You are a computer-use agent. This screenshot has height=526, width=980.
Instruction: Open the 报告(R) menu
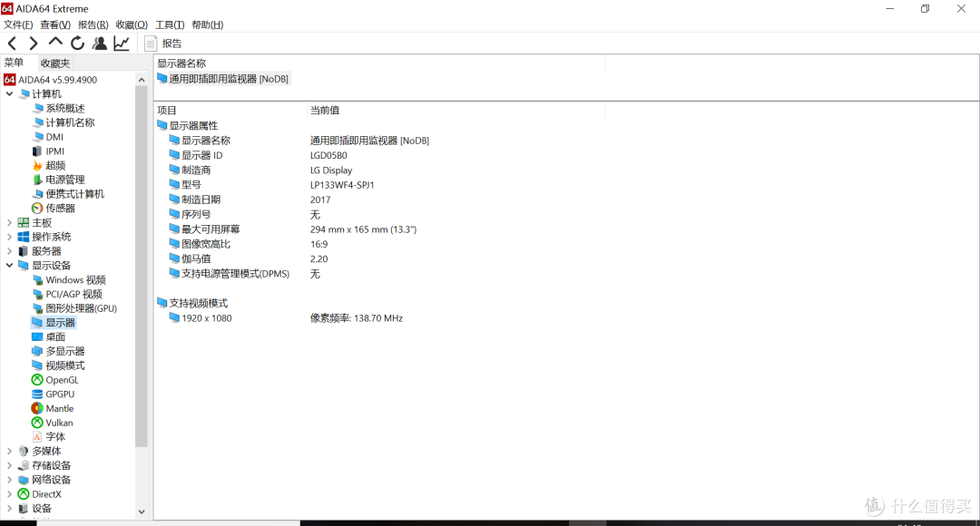point(93,25)
